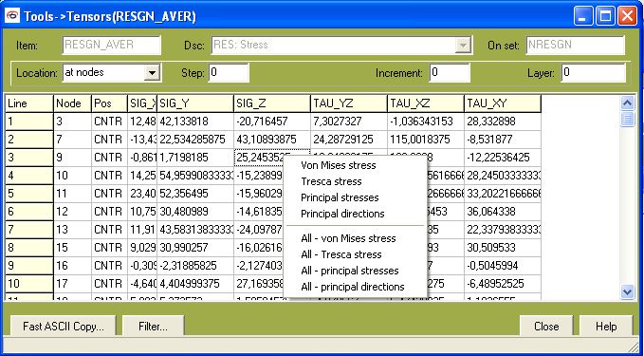Select Node cell 12 in line 6

(x=72, y=212)
